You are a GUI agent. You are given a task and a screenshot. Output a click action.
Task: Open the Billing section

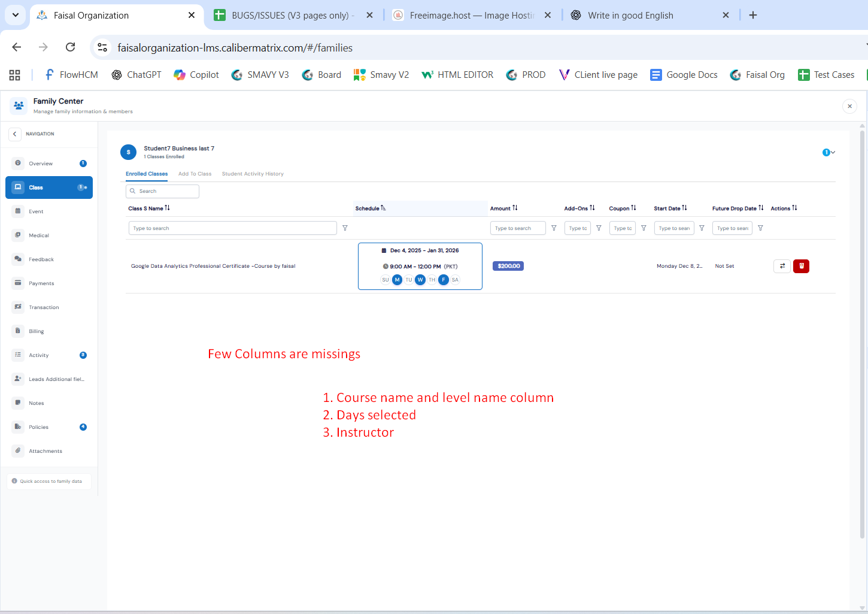click(x=49, y=331)
